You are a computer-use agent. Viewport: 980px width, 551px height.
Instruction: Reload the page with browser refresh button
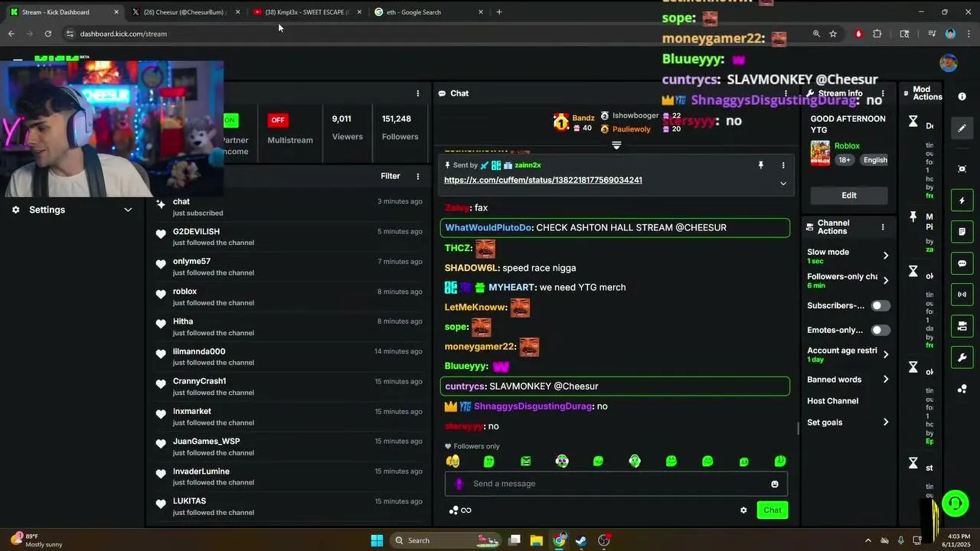48,34
